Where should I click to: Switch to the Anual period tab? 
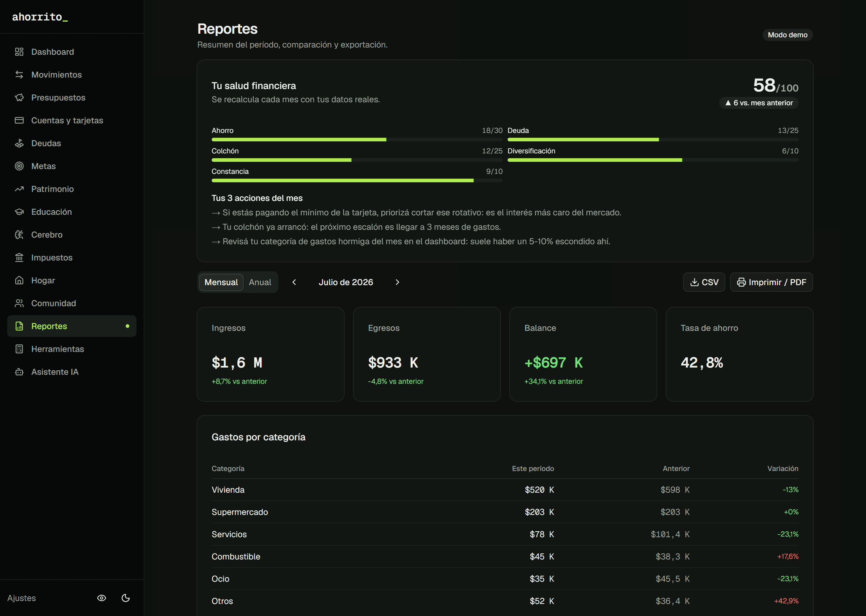[260, 282]
